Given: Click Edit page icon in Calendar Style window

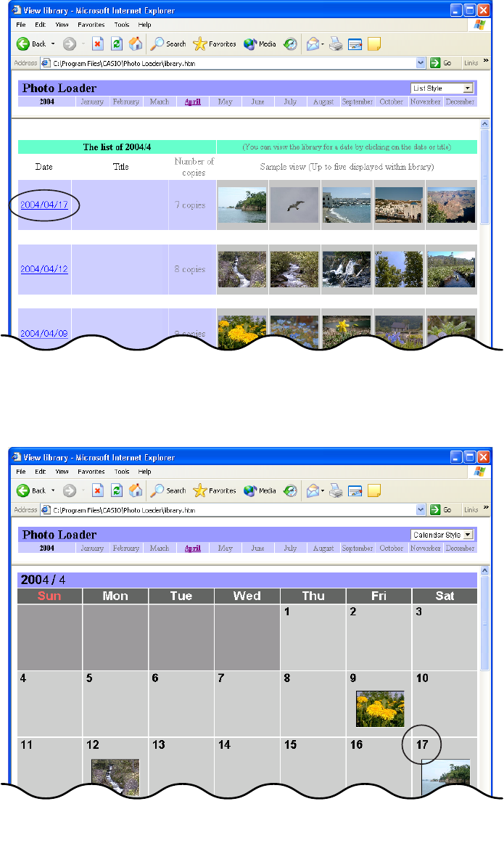Looking at the screenshot, I should 355,490.
